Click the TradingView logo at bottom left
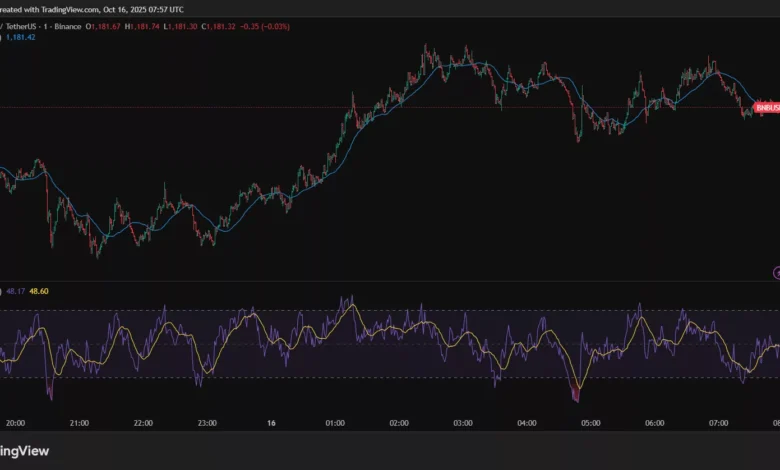The width and height of the screenshot is (780, 470). (x=26, y=450)
